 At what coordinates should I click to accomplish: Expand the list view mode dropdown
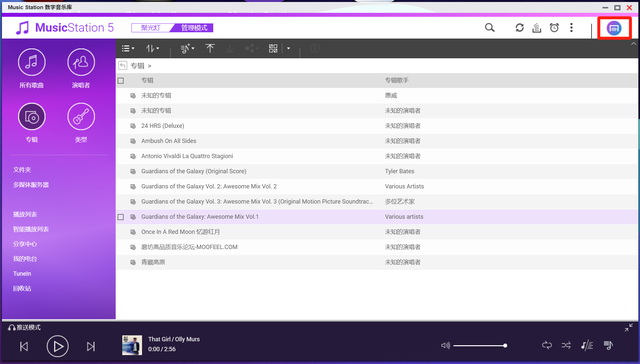(x=128, y=49)
